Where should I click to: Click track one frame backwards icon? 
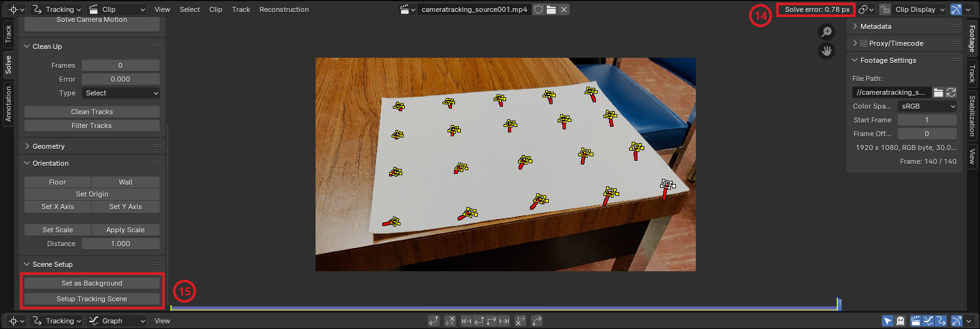click(x=479, y=321)
